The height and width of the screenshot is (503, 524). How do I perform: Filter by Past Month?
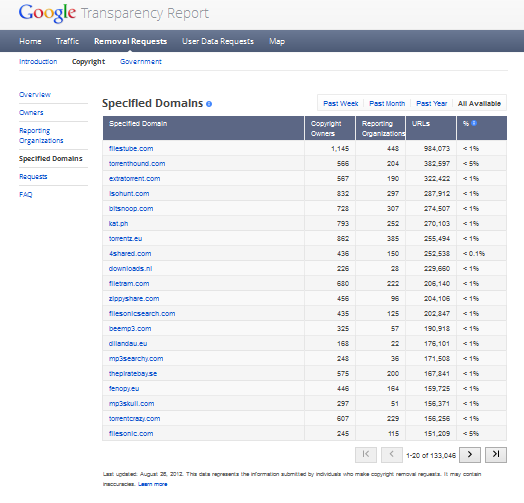387,104
